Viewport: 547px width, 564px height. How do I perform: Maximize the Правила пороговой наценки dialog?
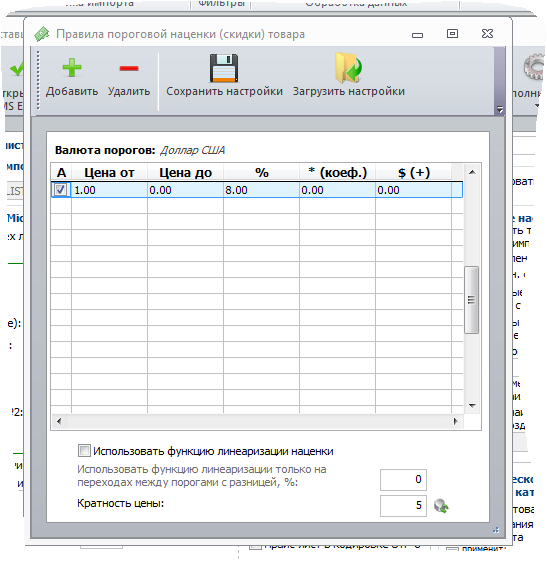point(452,34)
